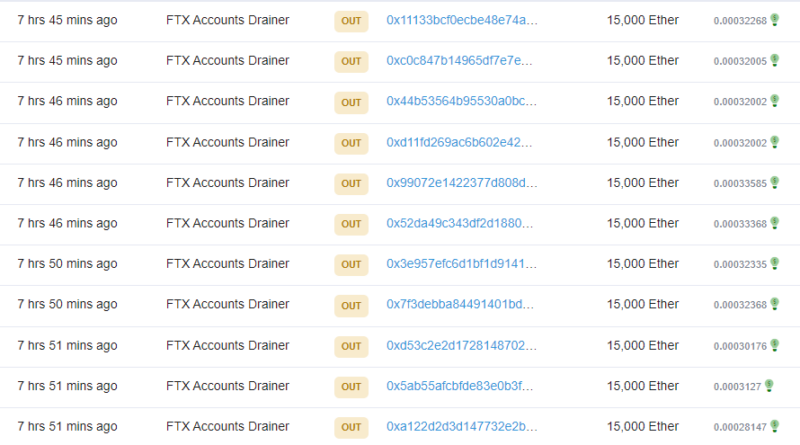This screenshot has height=445, width=800.
Task: Click the lightbulb icon beside fee 0.00032268
Action: point(774,21)
